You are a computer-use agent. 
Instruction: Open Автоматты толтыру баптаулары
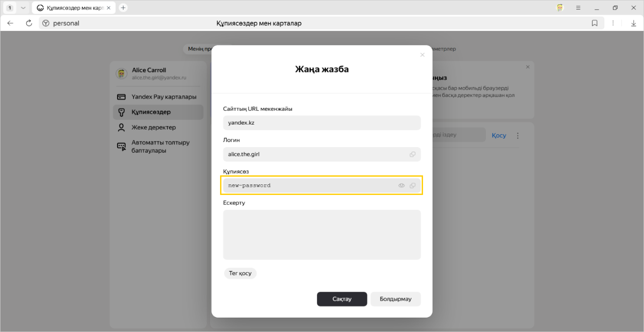pyautogui.click(x=160, y=147)
